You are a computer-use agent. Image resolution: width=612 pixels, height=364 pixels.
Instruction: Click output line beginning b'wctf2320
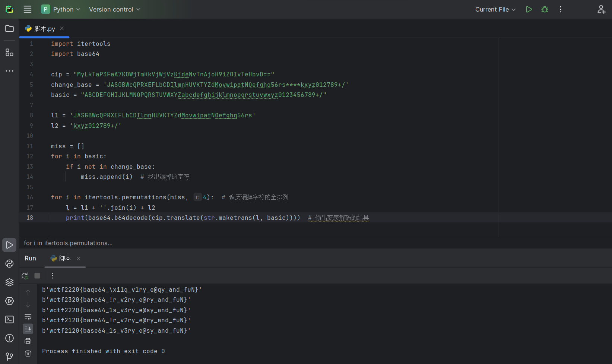tap(116, 300)
